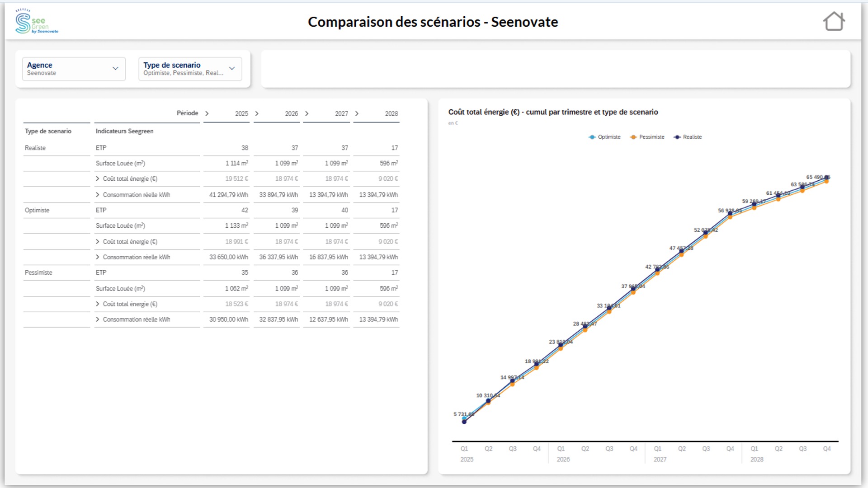
Task: Click Pessimiste ETP value 35
Action: (x=245, y=272)
